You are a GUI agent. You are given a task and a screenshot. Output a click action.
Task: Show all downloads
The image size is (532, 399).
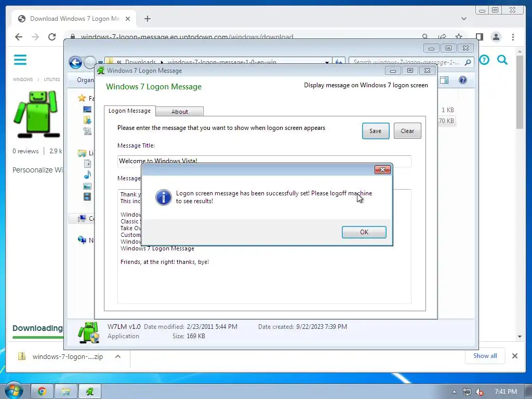[x=485, y=356]
